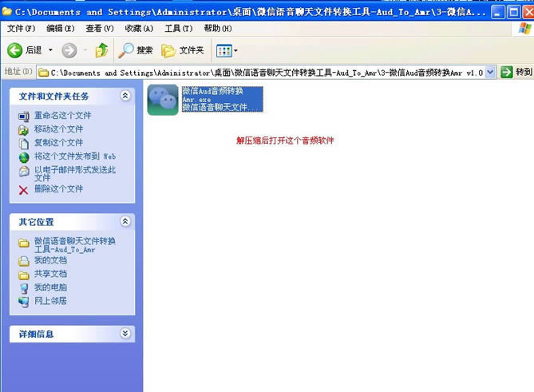Open the 工具(T) menu
Image resolution: width=534 pixels, height=392 pixels.
pos(177,28)
